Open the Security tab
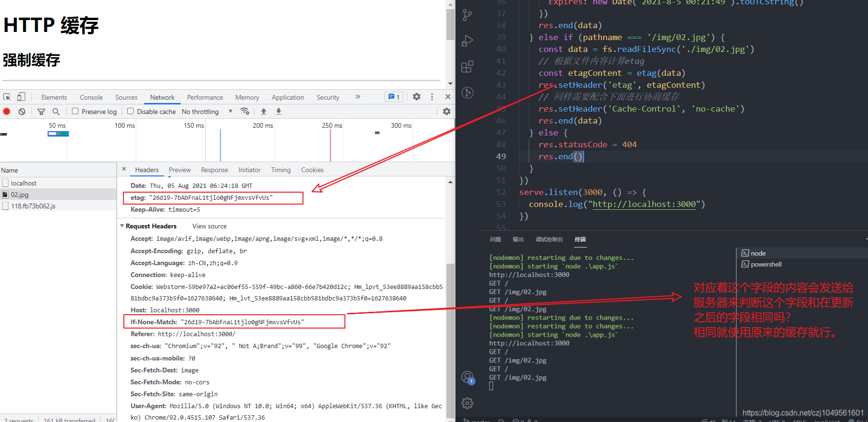Viewport: 868px width, 422px height. coord(328,97)
